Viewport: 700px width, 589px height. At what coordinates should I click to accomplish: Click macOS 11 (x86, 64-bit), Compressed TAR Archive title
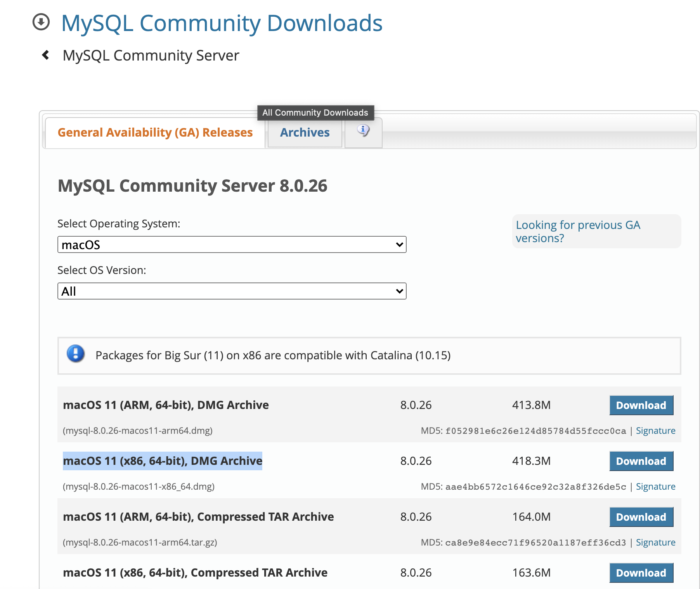[195, 573]
